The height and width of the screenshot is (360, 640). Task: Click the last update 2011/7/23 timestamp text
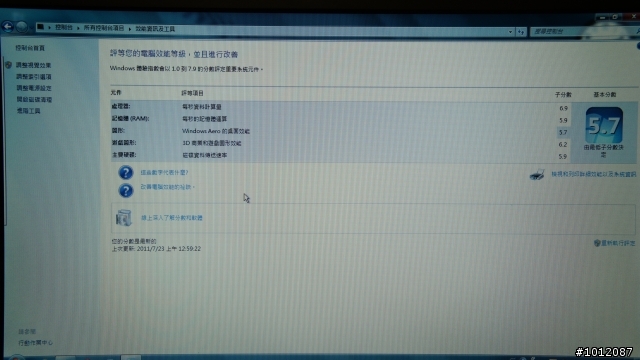(156, 249)
